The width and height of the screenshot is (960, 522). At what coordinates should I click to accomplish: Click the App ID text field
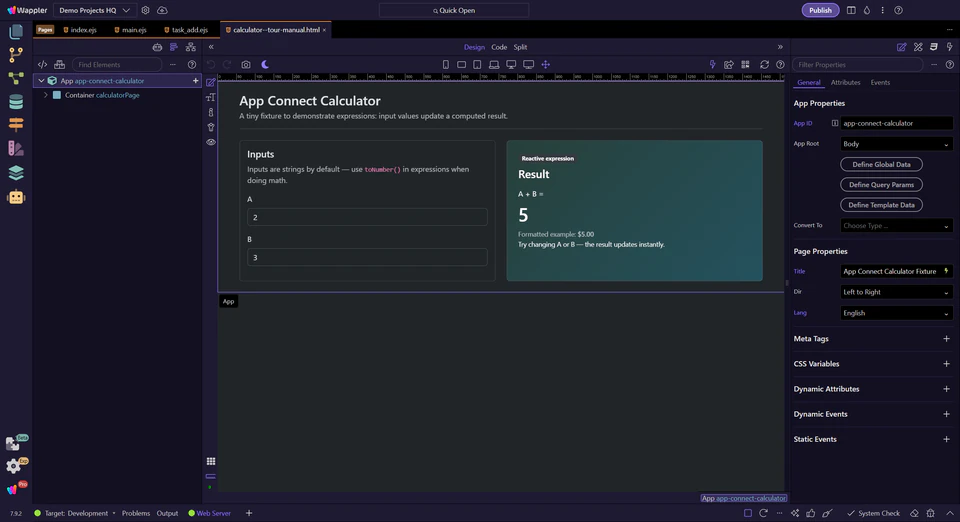[896, 123]
